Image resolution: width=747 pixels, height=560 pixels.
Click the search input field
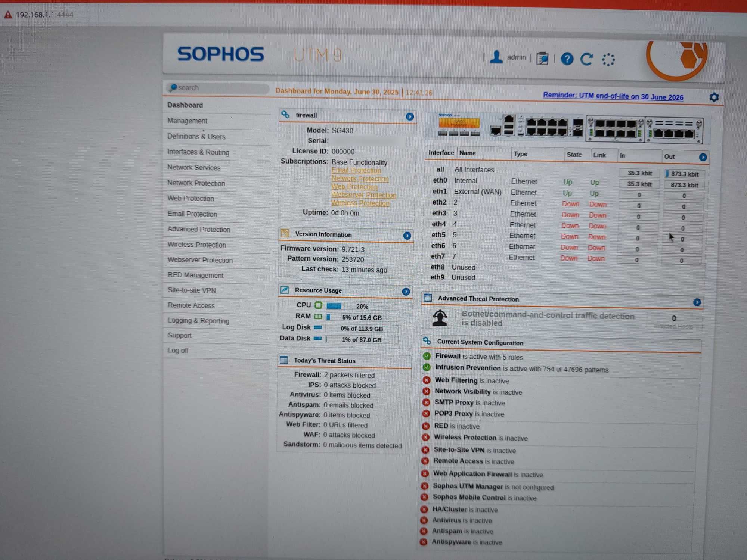217,88
